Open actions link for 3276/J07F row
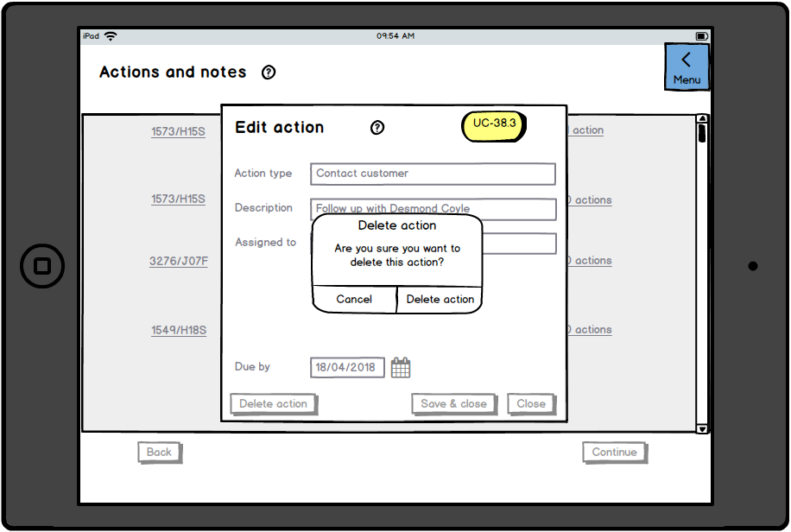 (x=590, y=261)
